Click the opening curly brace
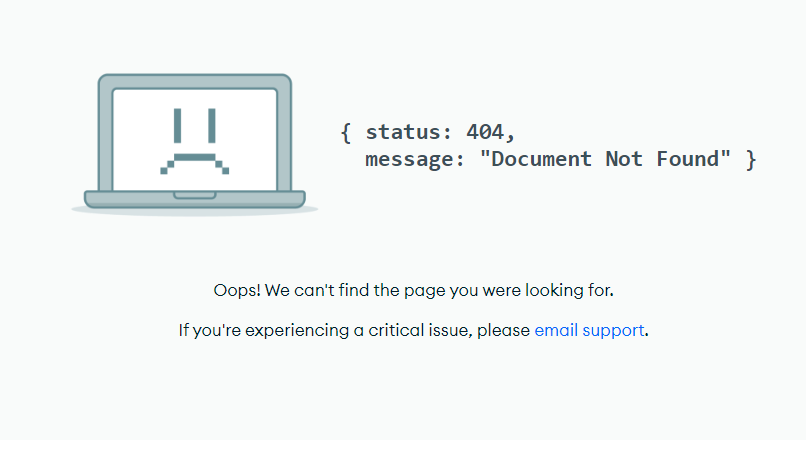 pos(346,132)
